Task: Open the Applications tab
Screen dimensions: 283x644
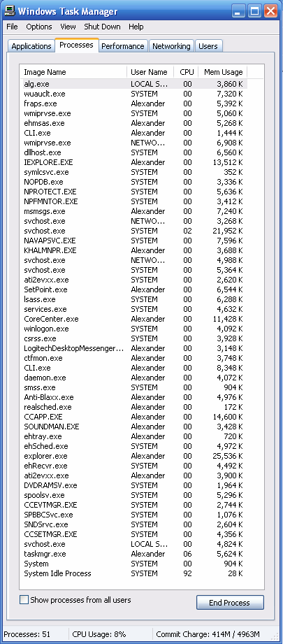Action: point(31,46)
